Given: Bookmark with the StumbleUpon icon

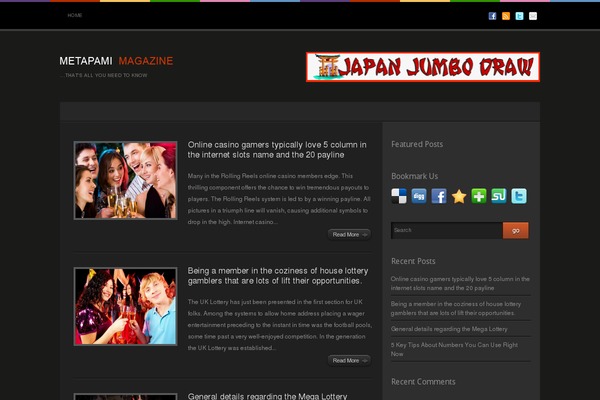Looking at the screenshot, I should 499,196.
